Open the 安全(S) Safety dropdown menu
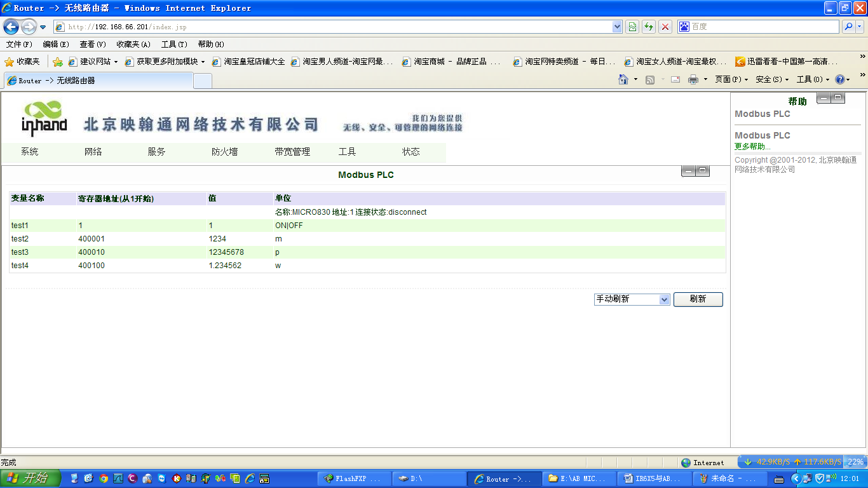This screenshot has height=488, width=868. tap(772, 79)
